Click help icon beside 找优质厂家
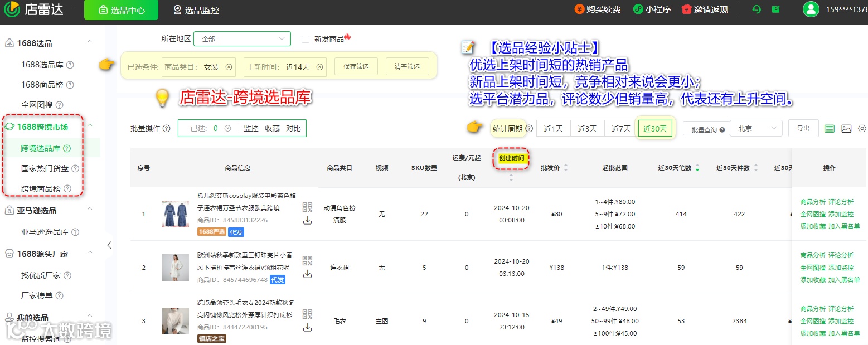The width and height of the screenshot is (868, 345). 67,275
